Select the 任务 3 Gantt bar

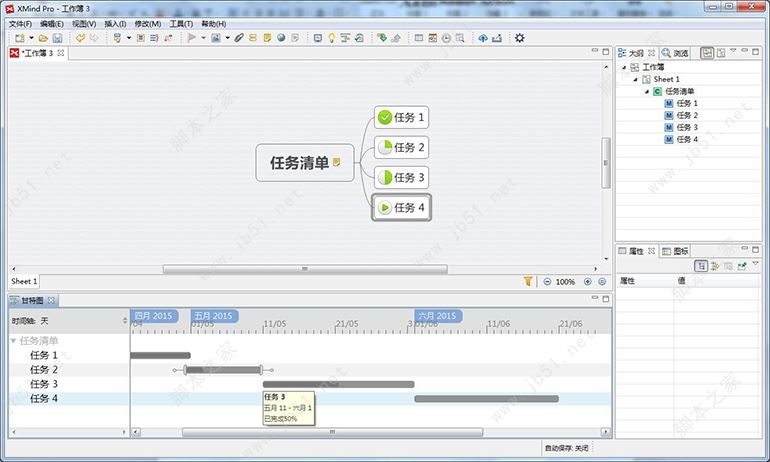click(x=338, y=384)
